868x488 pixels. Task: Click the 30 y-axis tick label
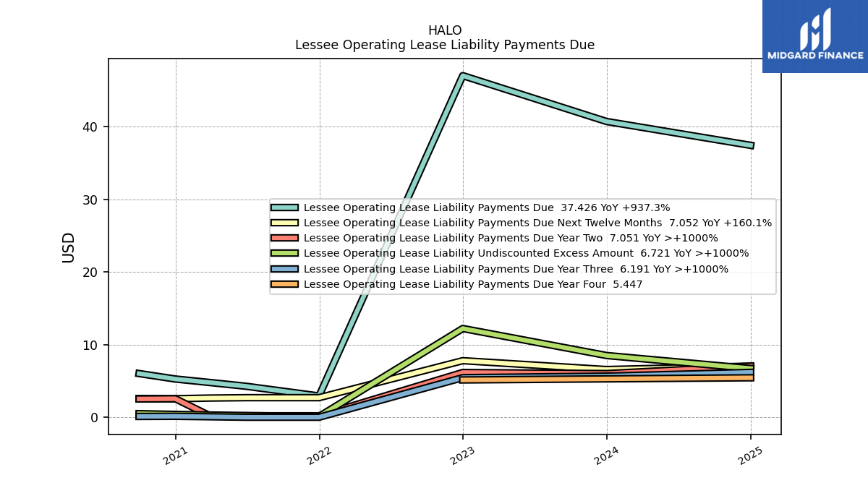90,200
